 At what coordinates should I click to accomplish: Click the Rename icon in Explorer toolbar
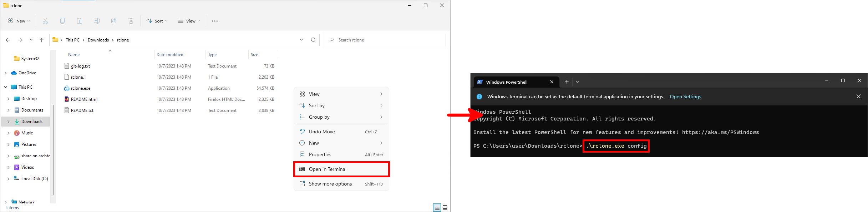pos(97,21)
